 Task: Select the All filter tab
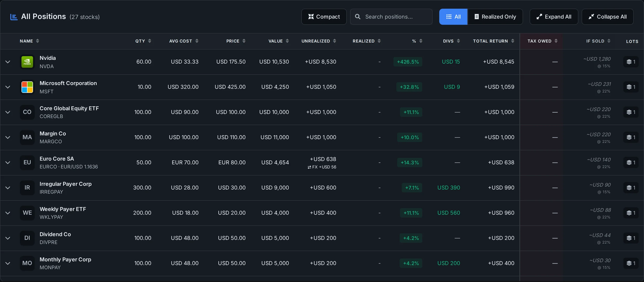pyautogui.click(x=453, y=17)
